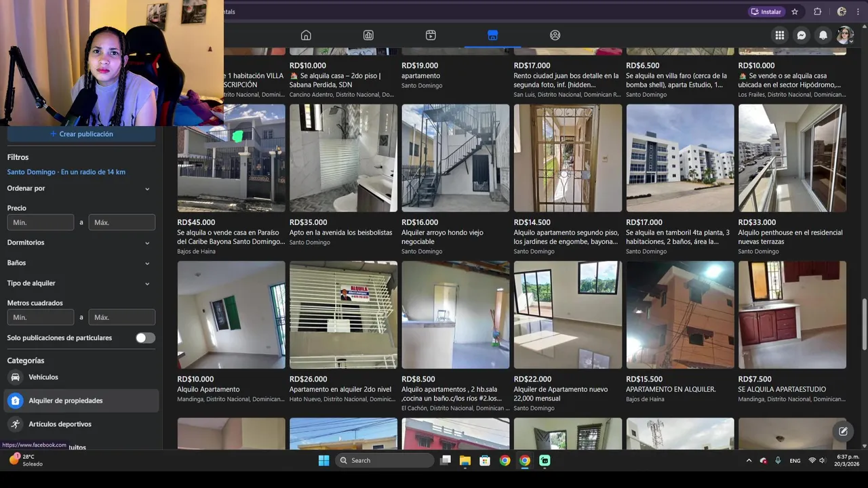This screenshot has height=488, width=868.
Task: Open RD$33.000 penthouse nuevas terrazas listing photo
Action: click(x=792, y=158)
